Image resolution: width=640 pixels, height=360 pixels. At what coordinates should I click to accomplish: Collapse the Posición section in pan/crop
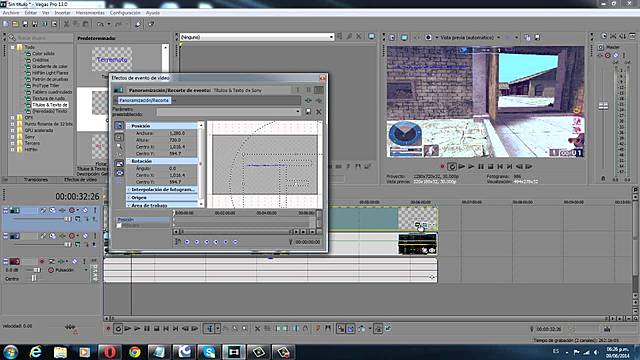tap(128, 126)
